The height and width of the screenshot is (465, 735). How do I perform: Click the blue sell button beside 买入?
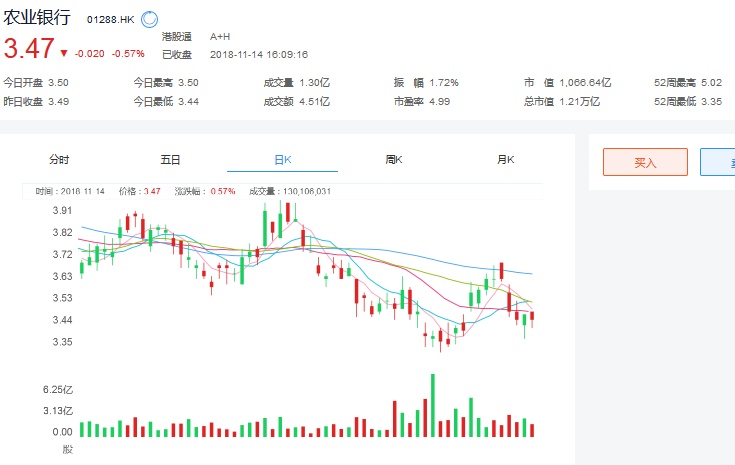(718, 162)
